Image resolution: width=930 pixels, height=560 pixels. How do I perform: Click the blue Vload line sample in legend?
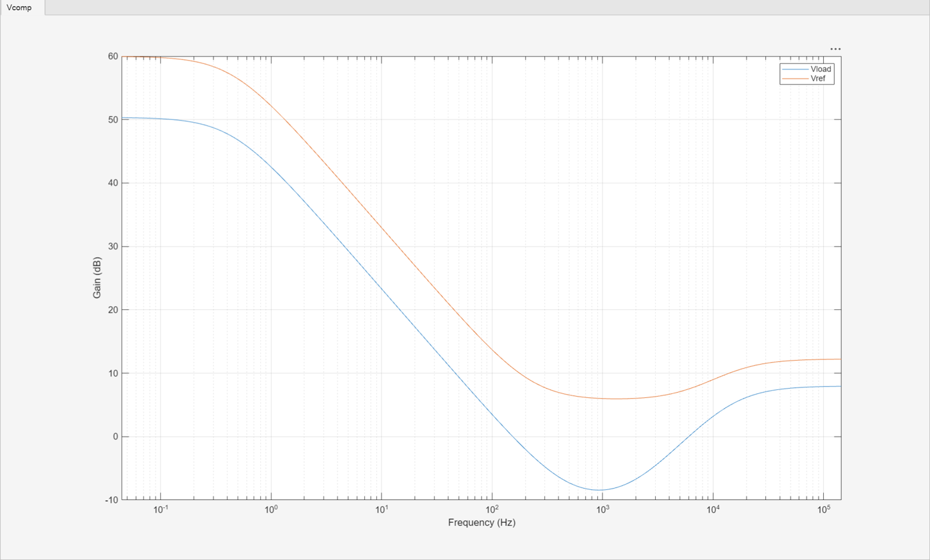coord(793,69)
